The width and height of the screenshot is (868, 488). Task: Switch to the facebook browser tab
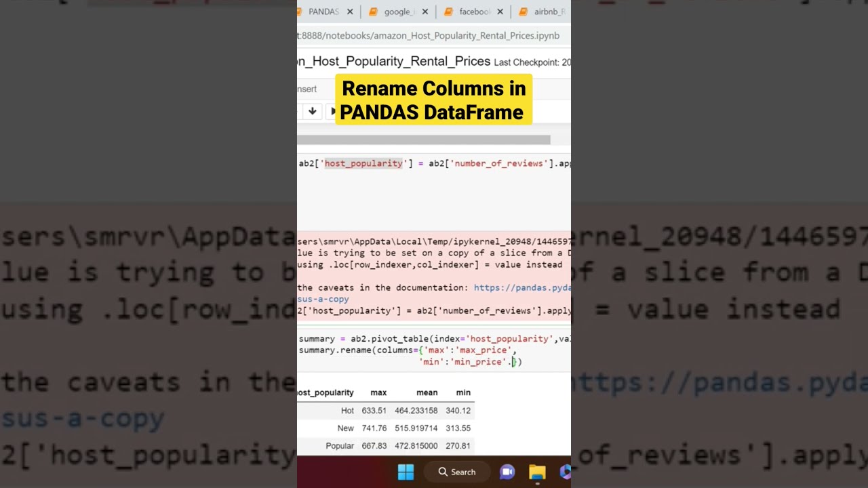(474, 12)
